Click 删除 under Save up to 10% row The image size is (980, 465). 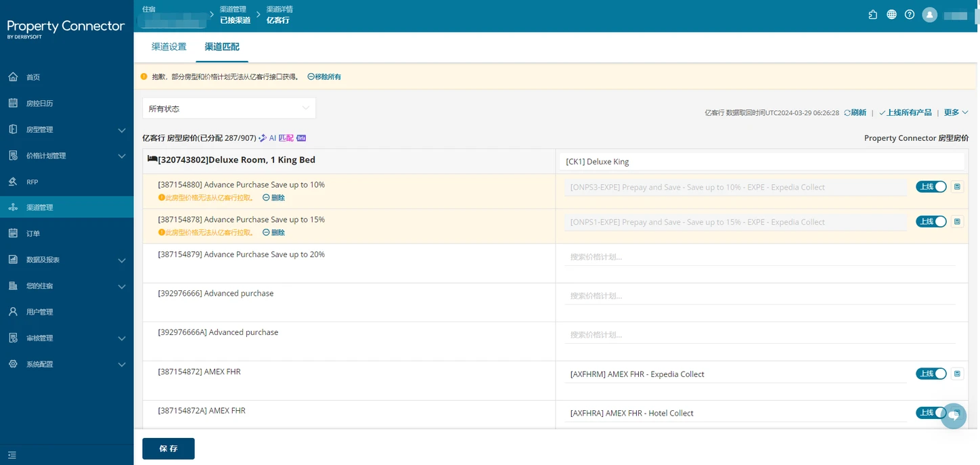click(x=273, y=198)
